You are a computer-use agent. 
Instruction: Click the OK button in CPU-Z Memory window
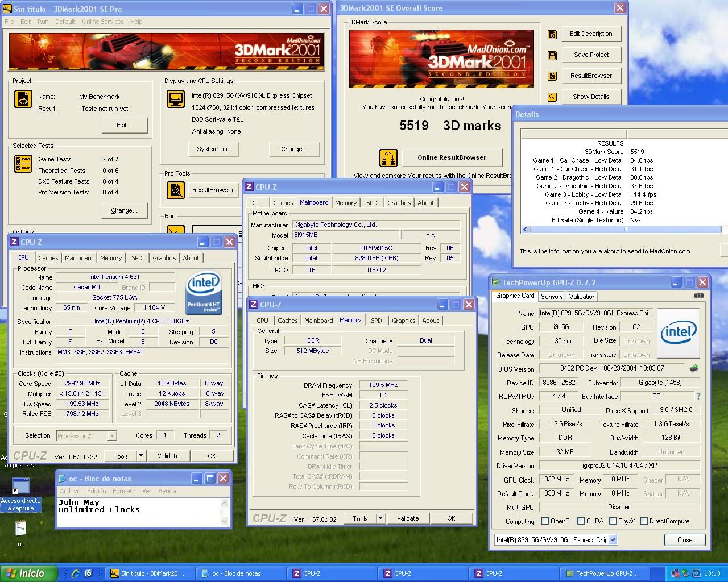point(451,518)
